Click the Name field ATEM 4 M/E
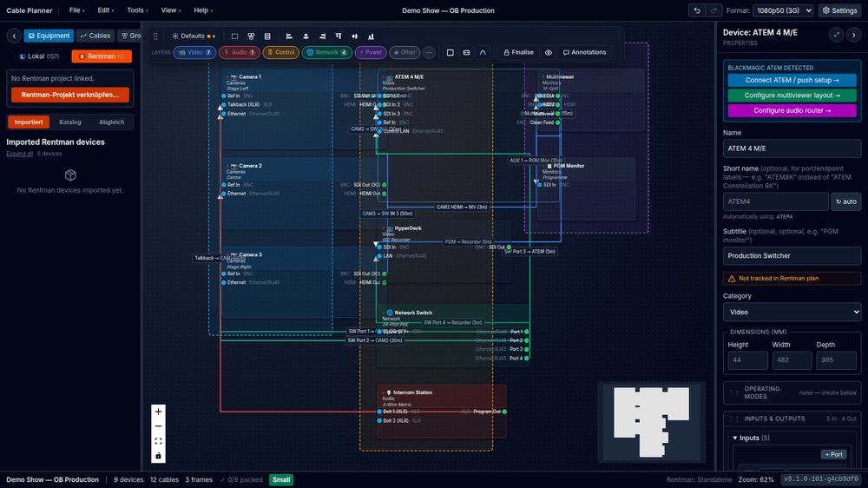The width and height of the screenshot is (868, 488). tap(792, 148)
